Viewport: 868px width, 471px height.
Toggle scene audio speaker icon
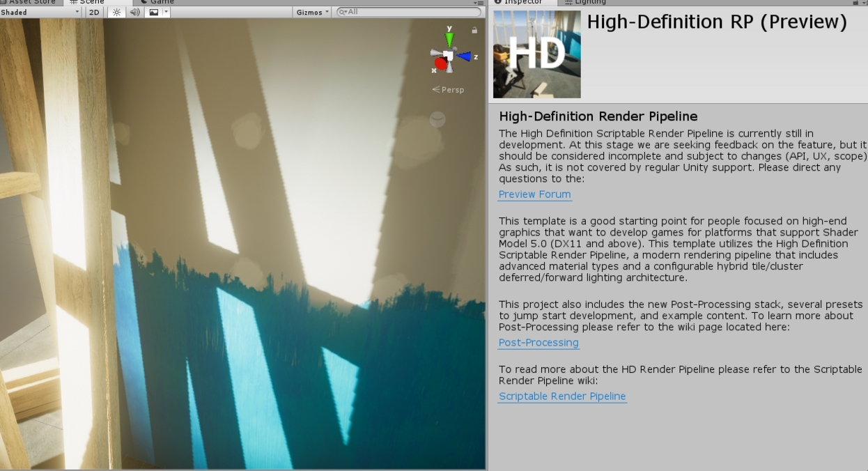(x=134, y=12)
